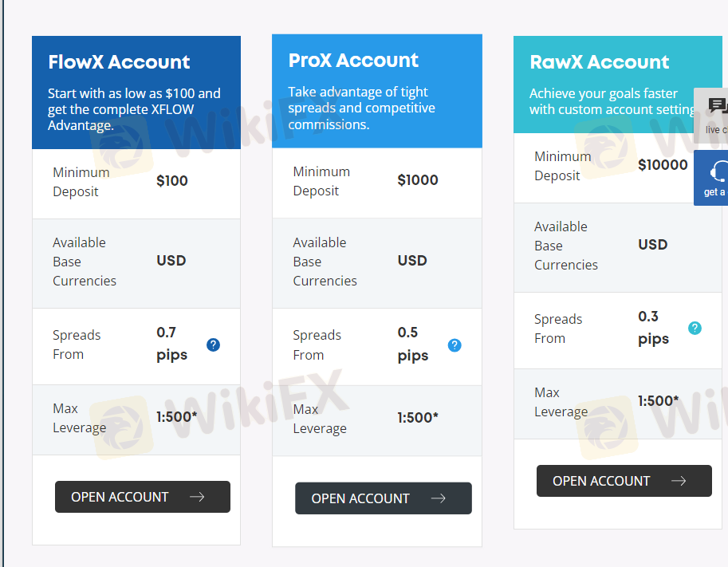Click the USD base currency in RawX card
The height and width of the screenshot is (567, 728).
pos(652,245)
